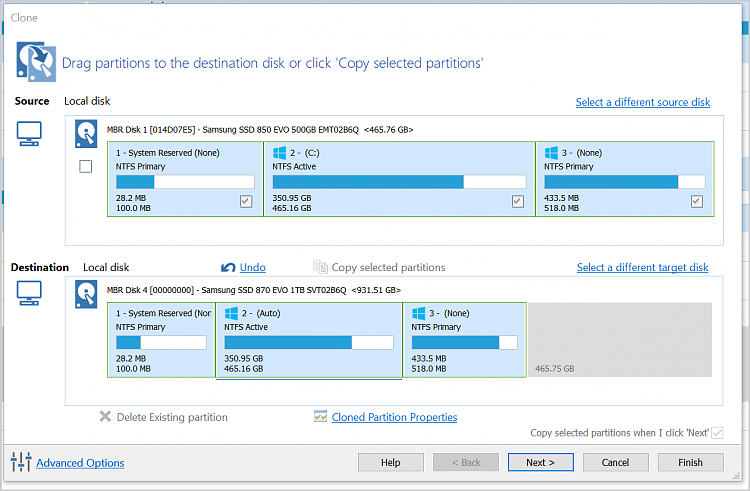The width and height of the screenshot is (750, 491).
Task: Click the Back button
Action: [466, 462]
